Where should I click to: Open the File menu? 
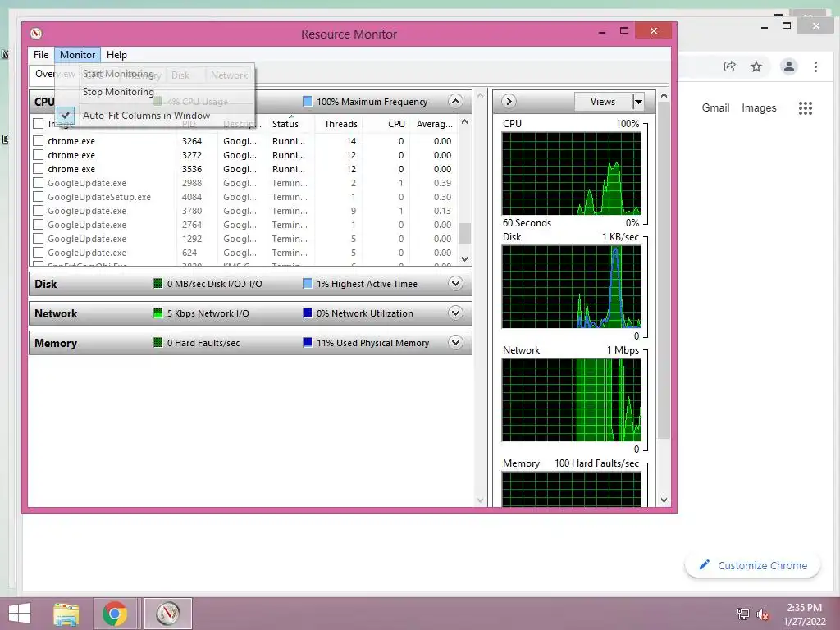(x=41, y=55)
